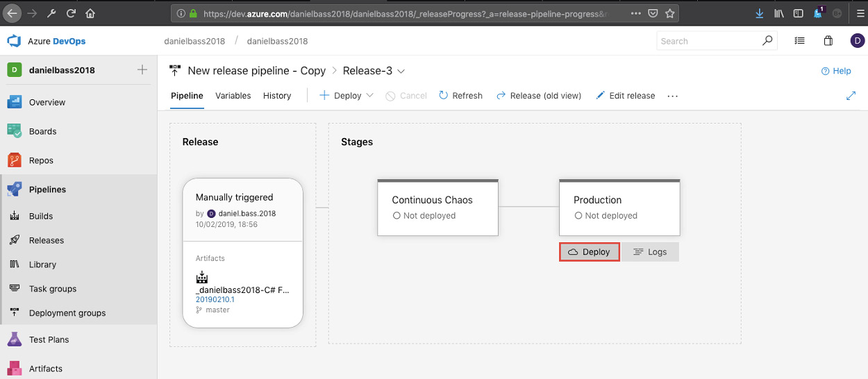Click the _danielbass2018-C# F... artifact name

[x=243, y=289]
